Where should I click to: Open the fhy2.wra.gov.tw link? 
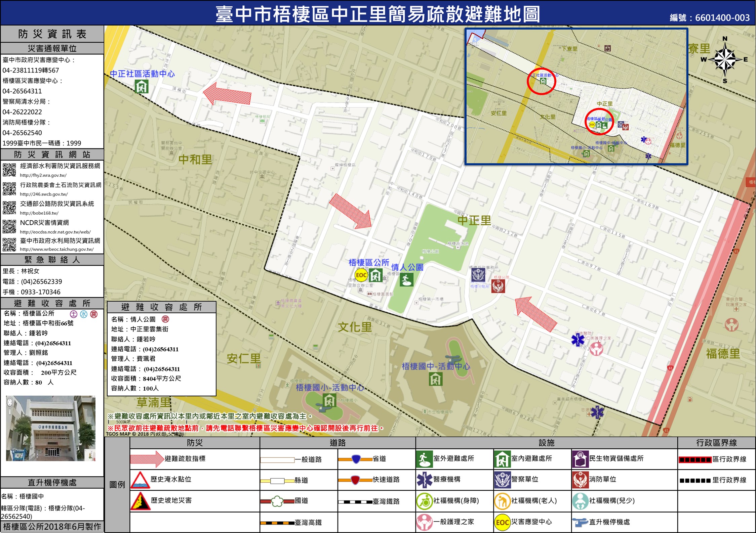tap(43, 175)
